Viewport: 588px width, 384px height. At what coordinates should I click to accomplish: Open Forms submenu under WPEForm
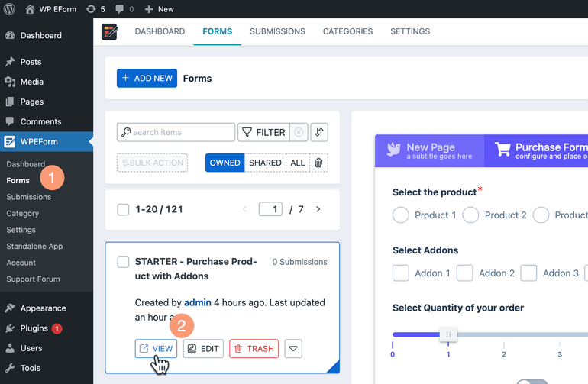pyautogui.click(x=18, y=181)
